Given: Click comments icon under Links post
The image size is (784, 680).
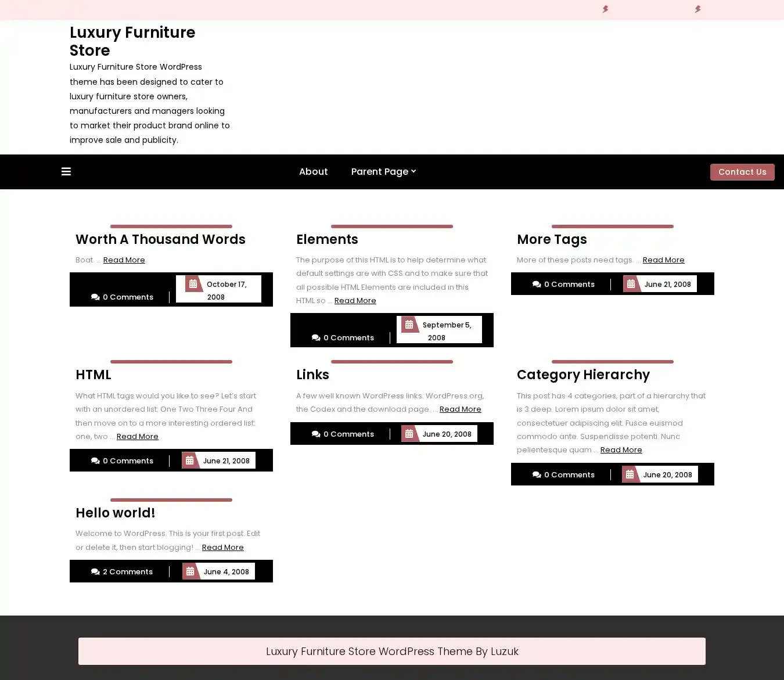Looking at the screenshot, I should 316,434.
